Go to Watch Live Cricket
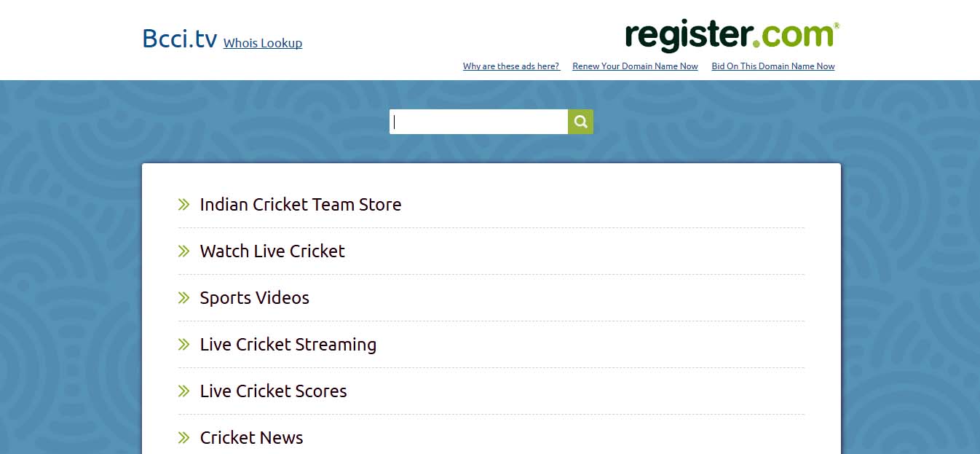Image resolution: width=980 pixels, height=454 pixels. pos(272,251)
